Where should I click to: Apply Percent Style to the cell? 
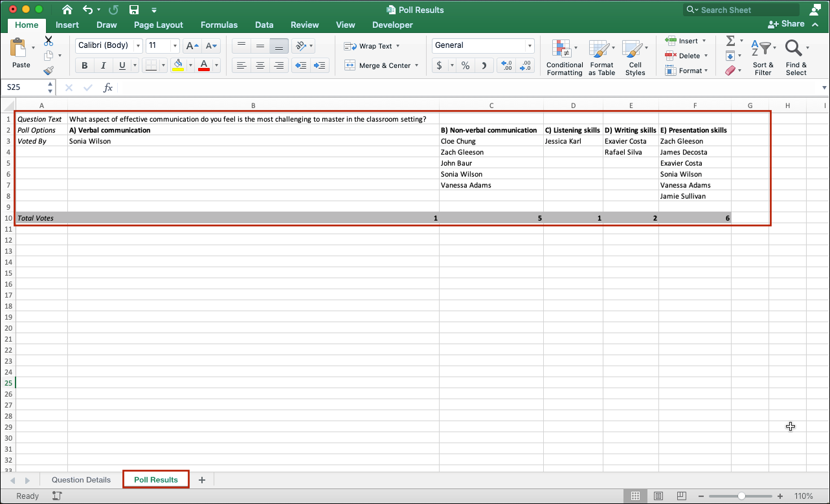(x=465, y=65)
